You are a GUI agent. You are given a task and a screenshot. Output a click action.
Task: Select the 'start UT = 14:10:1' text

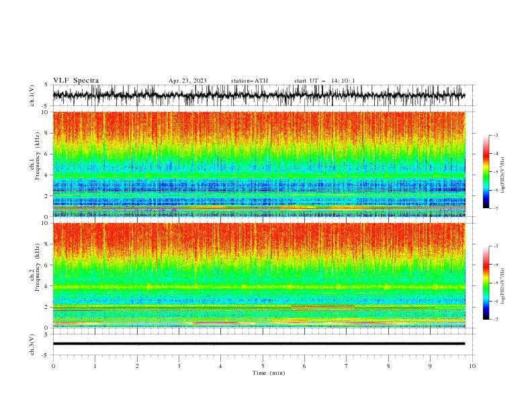pos(324,81)
